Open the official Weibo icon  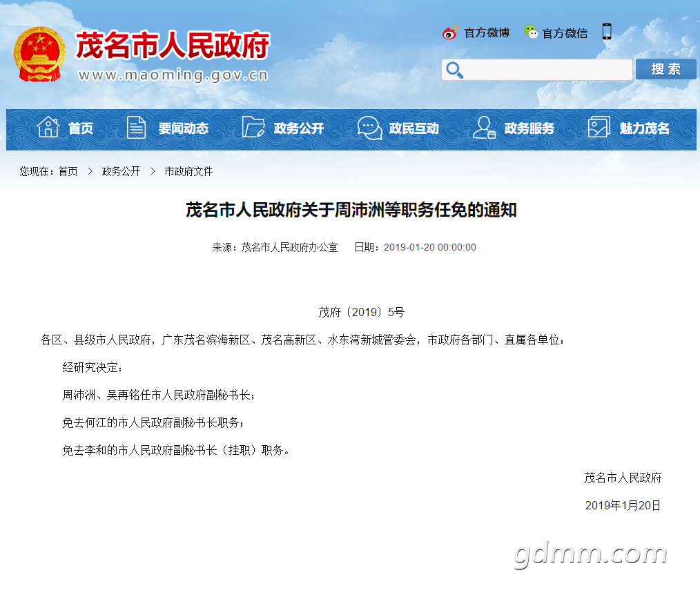(x=450, y=32)
